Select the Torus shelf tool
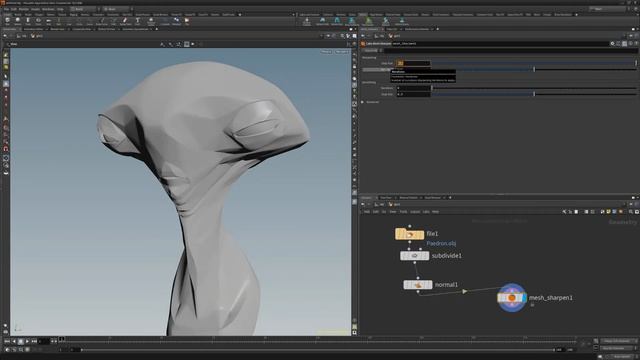This screenshot has height=360, width=640. point(38,20)
